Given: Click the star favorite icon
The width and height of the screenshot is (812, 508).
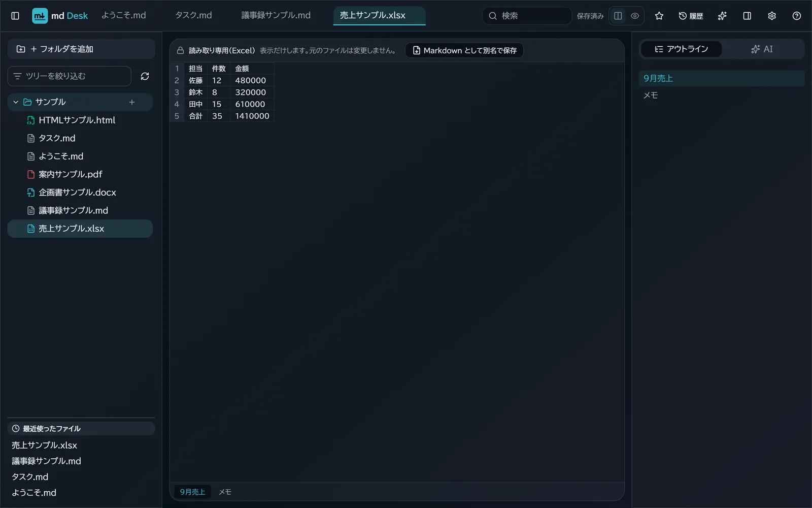Looking at the screenshot, I should pyautogui.click(x=659, y=16).
